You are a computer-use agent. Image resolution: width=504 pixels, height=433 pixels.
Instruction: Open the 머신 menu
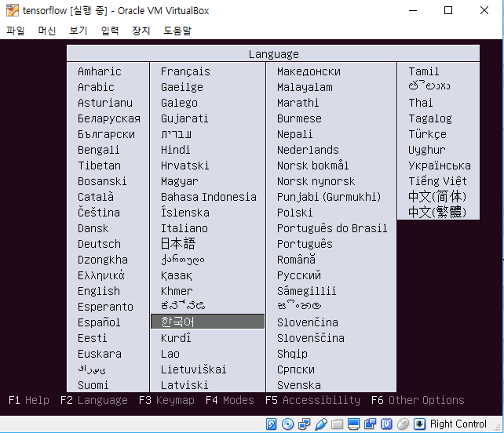[47, 31]
